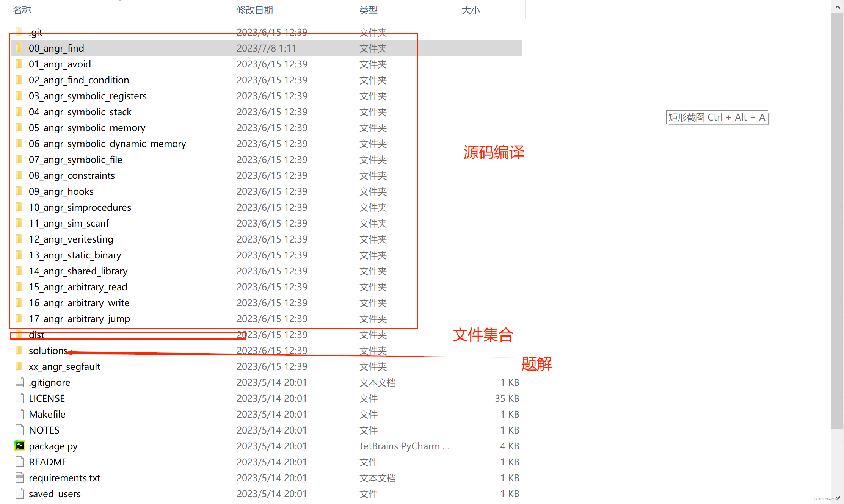Select the NOTES file entry
The image size is (844, 504).
coord(44,430)
